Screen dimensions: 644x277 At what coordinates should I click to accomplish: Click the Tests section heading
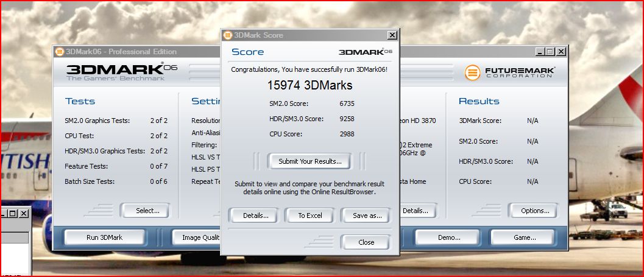coord(80,101)
